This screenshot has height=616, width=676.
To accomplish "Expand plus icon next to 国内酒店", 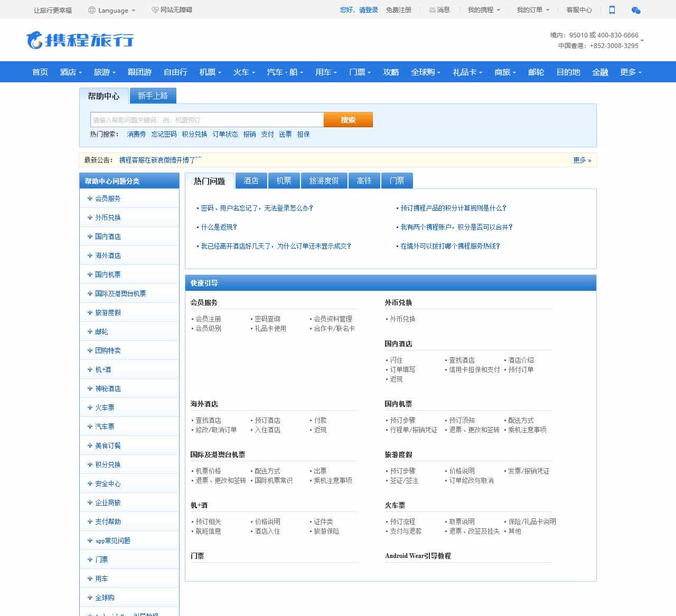I will tap(90, 236).
